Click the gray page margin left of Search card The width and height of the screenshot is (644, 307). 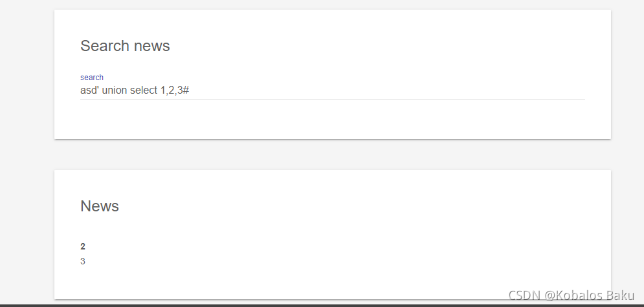pyautogui.click(x=27, y=74)
